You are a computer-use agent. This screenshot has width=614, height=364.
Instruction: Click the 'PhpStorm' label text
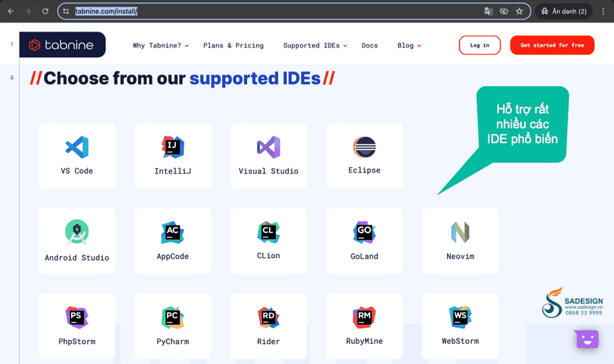point(77,341)
